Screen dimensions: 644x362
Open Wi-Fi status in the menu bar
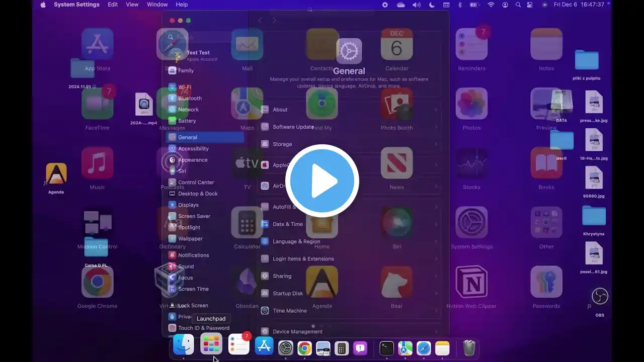(491, 5)
